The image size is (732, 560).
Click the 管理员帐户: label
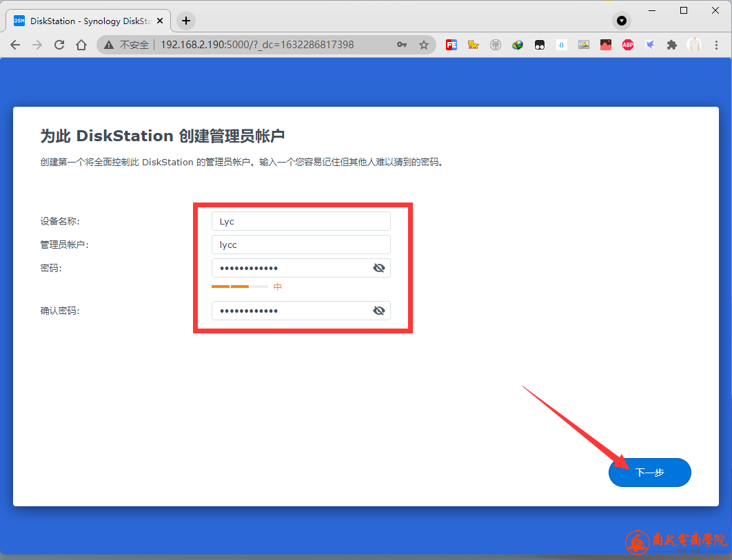tap(64, 245)
